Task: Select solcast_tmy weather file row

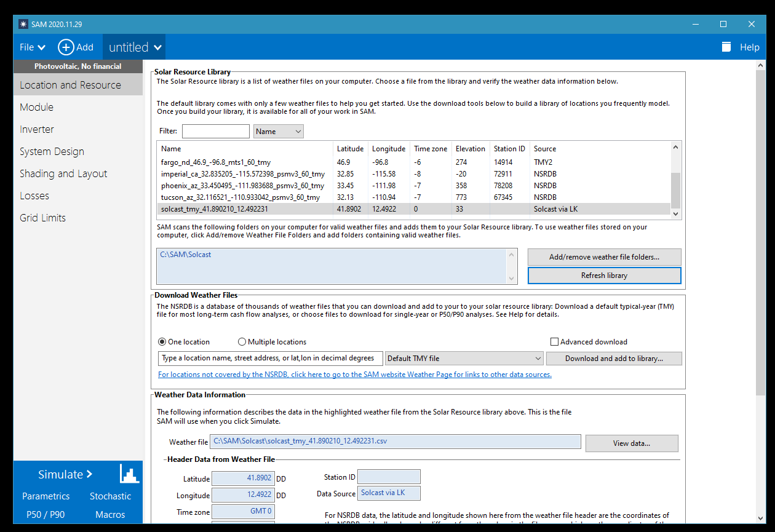Action: pyautogui.click(x=413, y=209)
